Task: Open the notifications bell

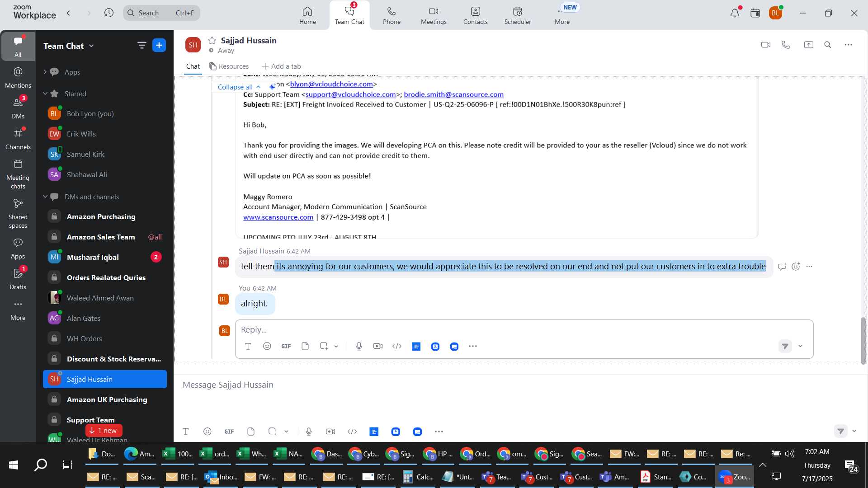Action: click(735, 13)
